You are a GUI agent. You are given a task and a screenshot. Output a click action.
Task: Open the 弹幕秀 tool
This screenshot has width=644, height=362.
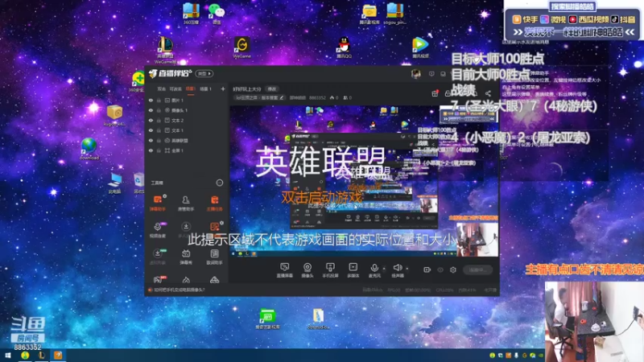click(186, 257)
